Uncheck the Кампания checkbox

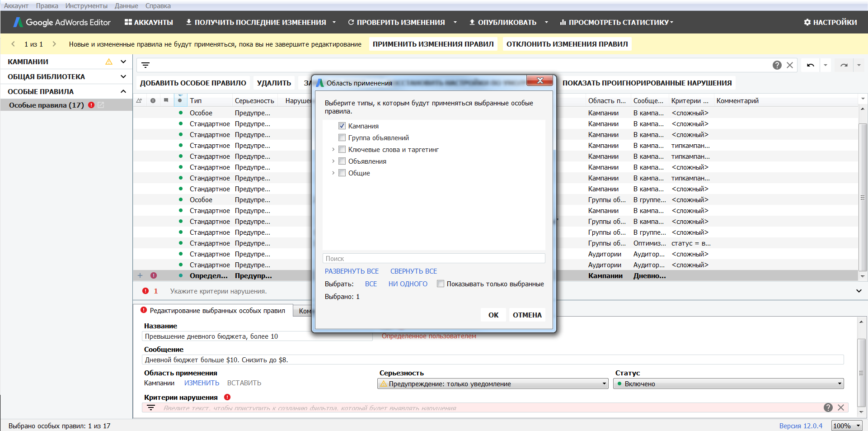pos(342,126)
